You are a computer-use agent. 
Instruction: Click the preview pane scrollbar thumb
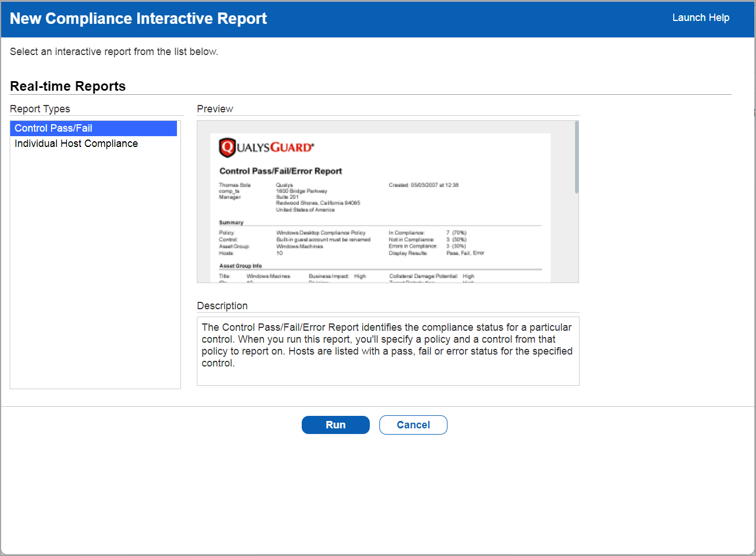(x=576, y=157)
